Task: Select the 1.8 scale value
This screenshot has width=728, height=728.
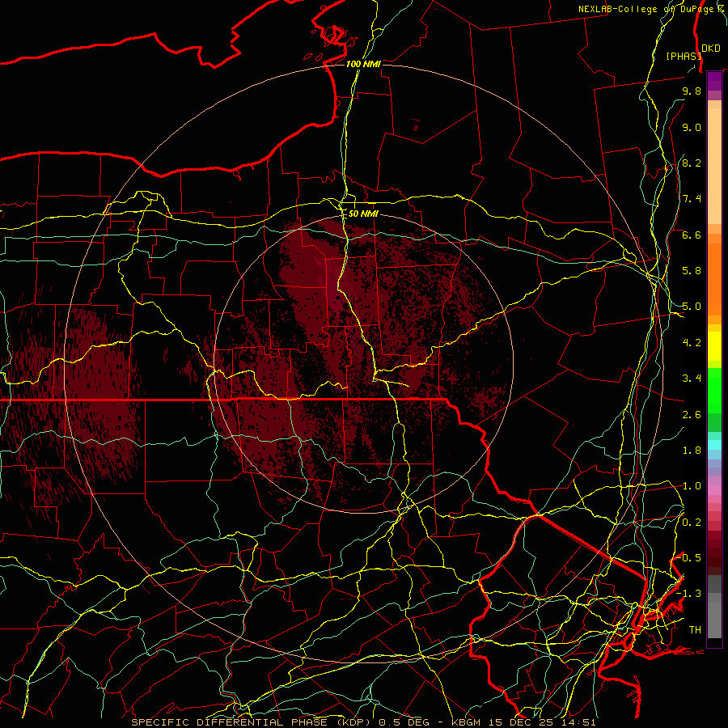Action: (x=692, y=451)
